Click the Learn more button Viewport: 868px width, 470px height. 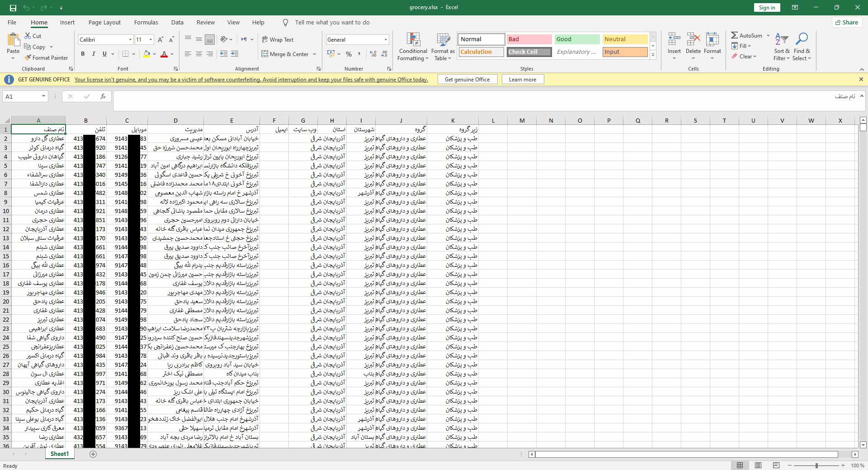tap(522, 80)
